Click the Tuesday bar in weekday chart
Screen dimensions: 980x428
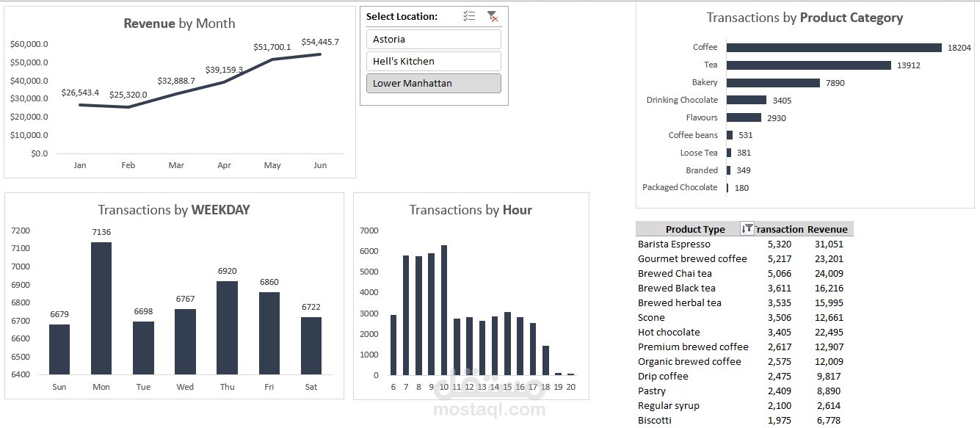143,348
